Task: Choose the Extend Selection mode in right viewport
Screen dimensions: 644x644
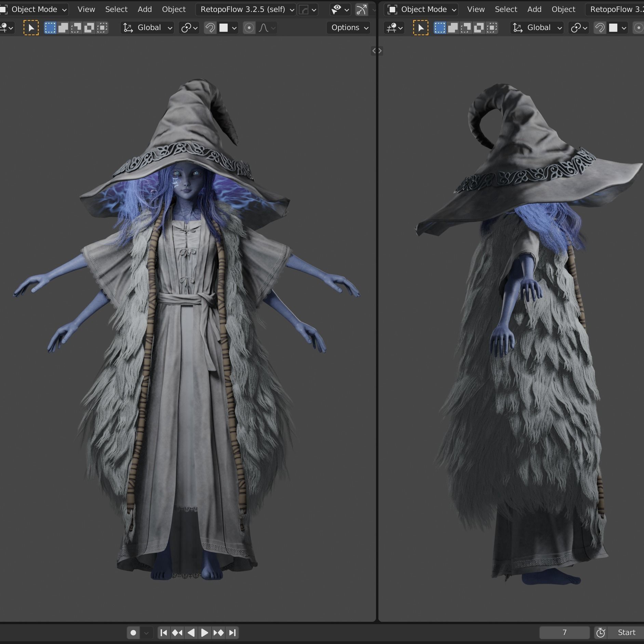Action: pyautogui.click(x=453, y=28)
